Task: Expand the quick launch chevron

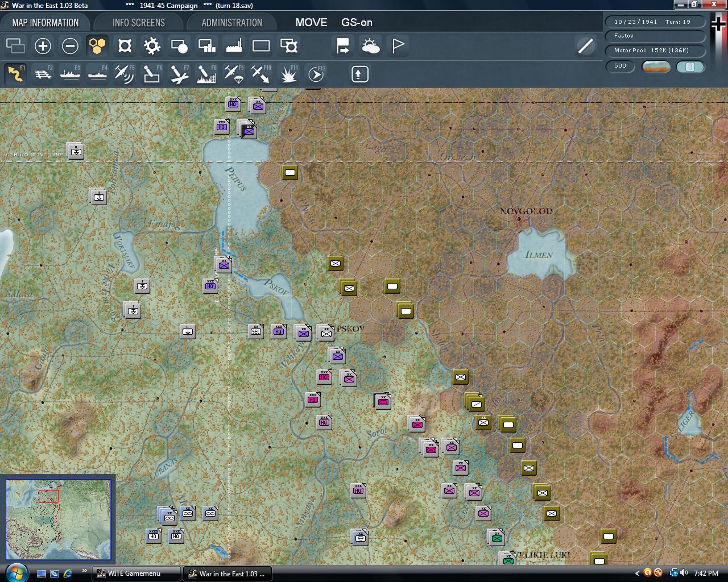Action: click(85, 571)
